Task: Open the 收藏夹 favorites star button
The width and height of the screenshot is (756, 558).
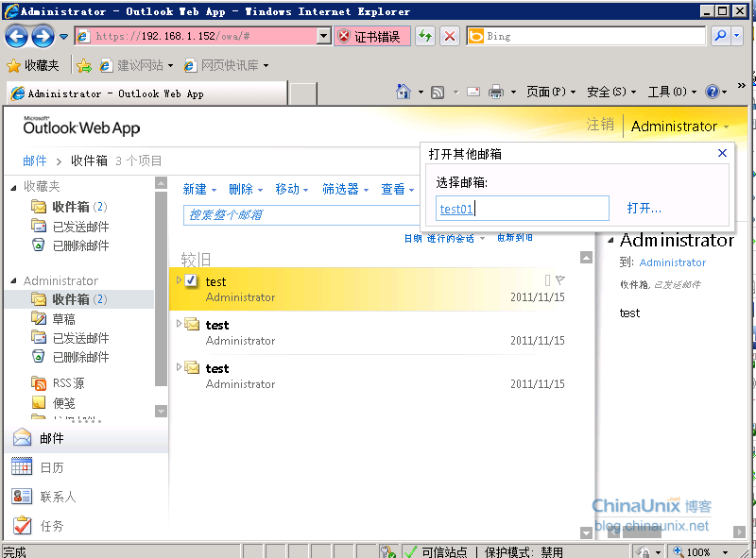Action: coord(33,65)
